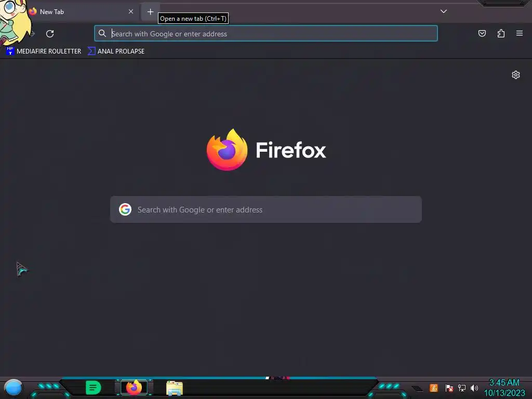Open the green notes app on taskbar
Viewport: 532px width, 399px height.
pyautogui.click(x=94, y=388)
